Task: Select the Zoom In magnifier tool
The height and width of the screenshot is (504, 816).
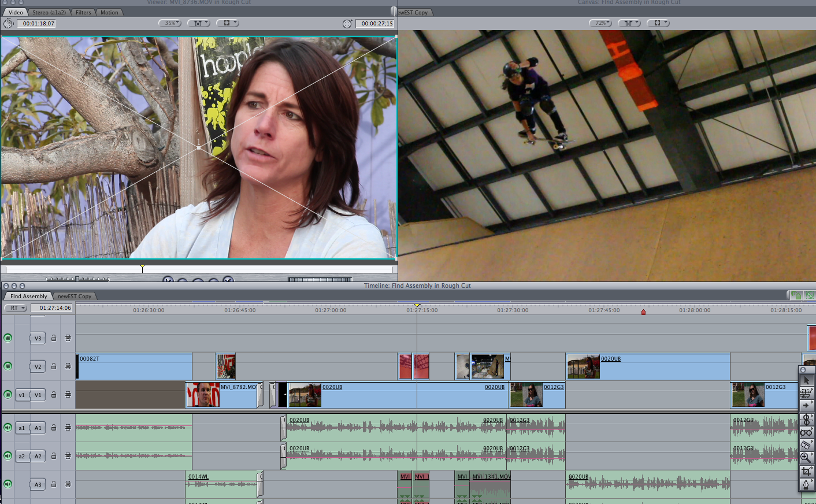Action: tap(806, 458)
